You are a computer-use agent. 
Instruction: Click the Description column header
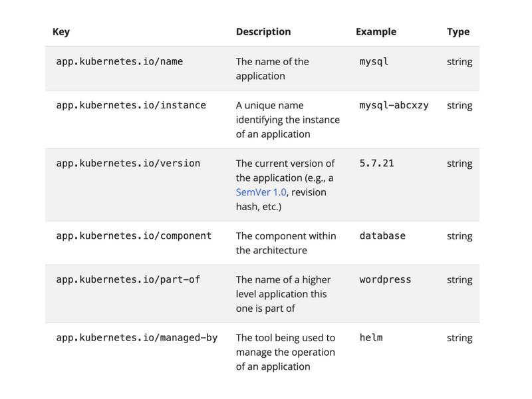(x=263, y=32)
